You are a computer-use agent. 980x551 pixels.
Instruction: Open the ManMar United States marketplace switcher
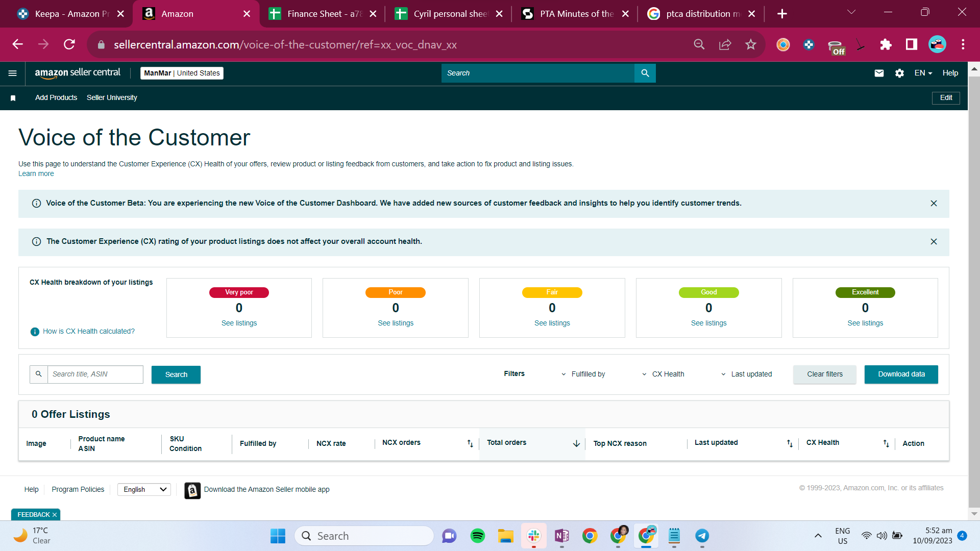click(182, 73)
